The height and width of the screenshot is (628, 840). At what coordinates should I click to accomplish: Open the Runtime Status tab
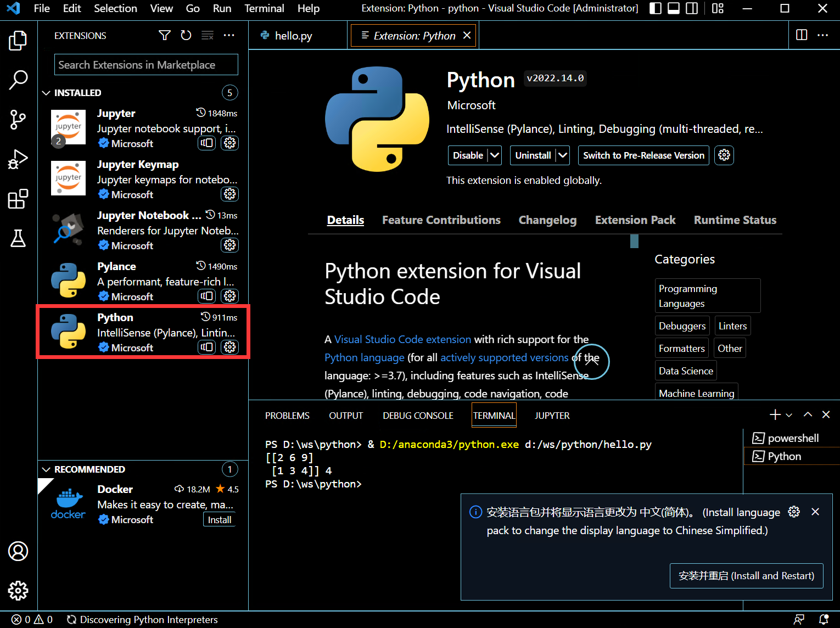point(735,220)
